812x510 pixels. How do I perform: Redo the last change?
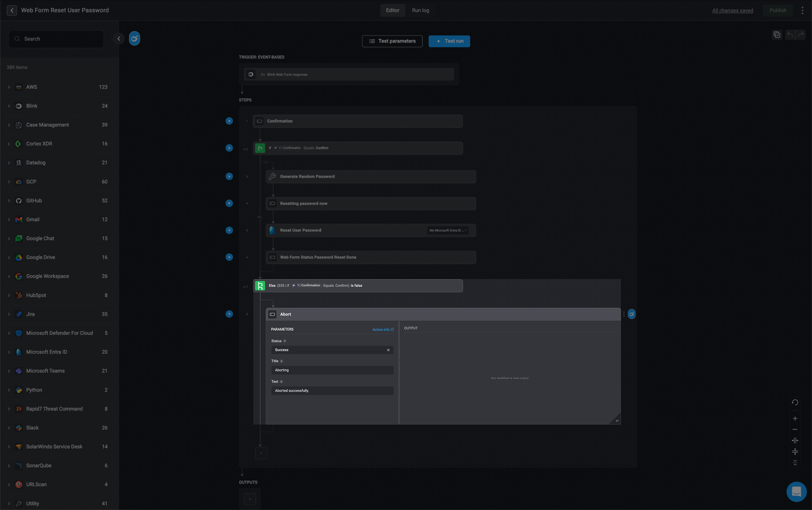tap(801, 35)
